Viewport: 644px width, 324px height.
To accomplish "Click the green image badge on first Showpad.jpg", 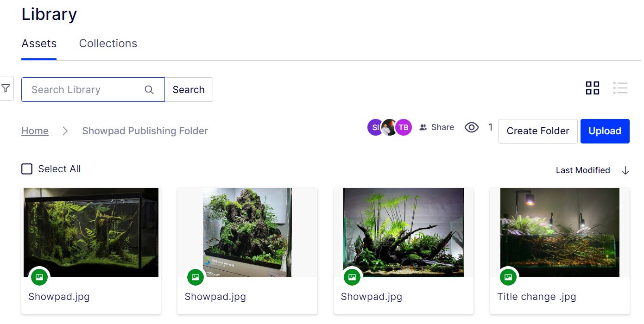I will (x=39, y=277).
